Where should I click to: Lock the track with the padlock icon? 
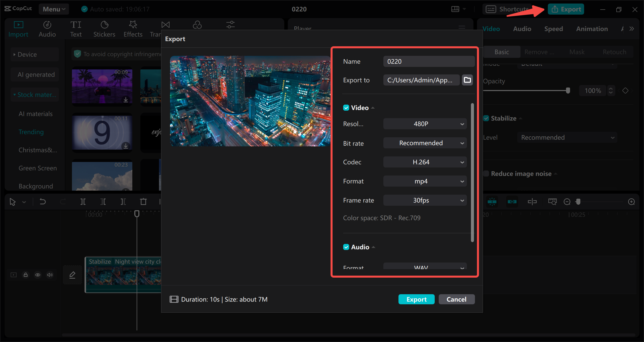[x=26, y=275]
